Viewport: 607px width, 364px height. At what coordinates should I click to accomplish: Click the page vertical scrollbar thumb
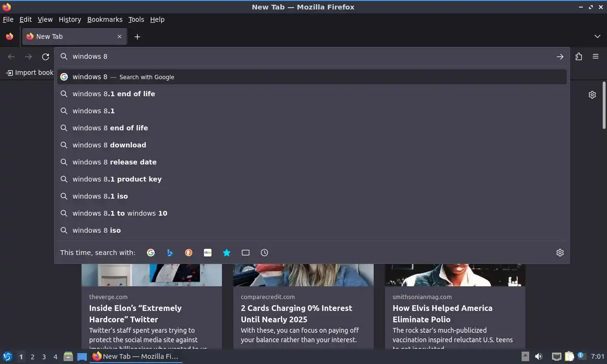click(604, 105)
